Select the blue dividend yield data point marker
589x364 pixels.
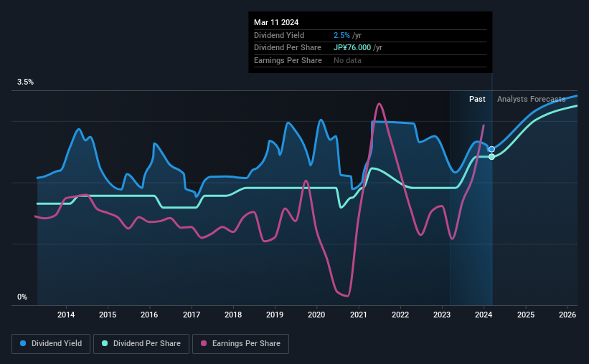click(491, 149)
